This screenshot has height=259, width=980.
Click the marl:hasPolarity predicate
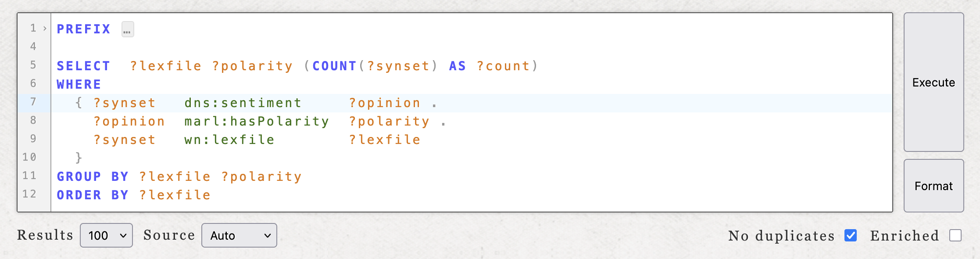pyautogui.click(x=257, y=121)
